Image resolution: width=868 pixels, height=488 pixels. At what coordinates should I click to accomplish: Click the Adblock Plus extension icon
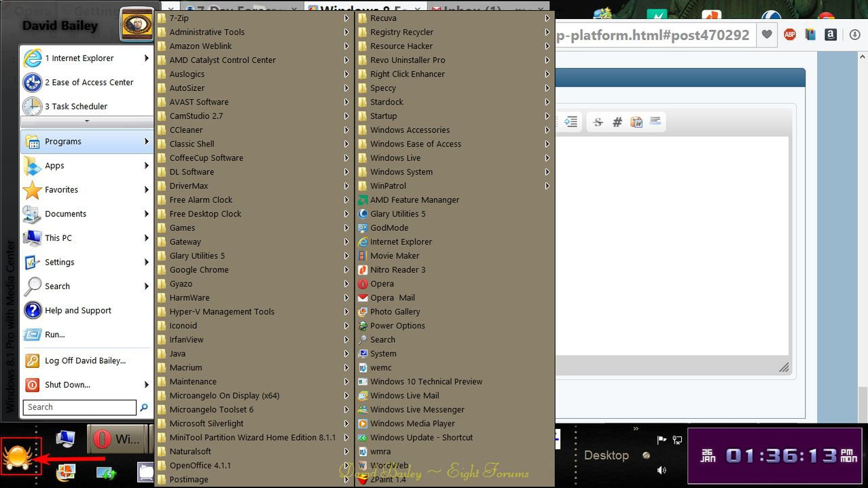click(789, 35)
